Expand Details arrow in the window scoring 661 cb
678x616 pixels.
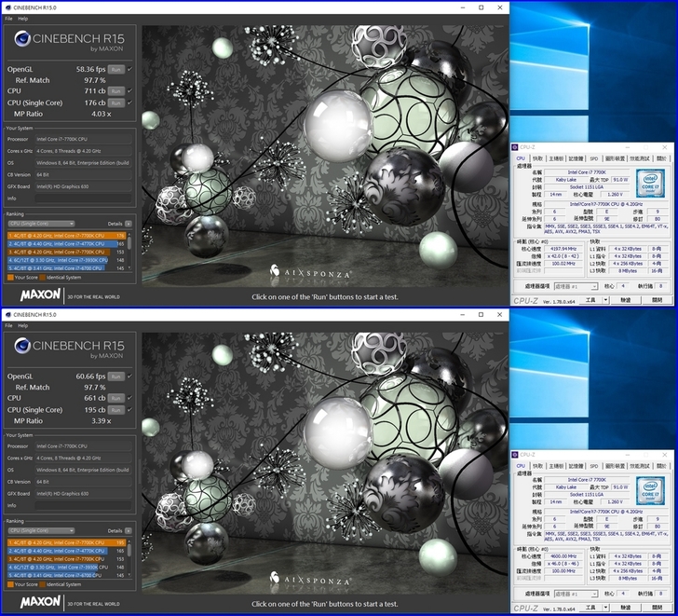pos(129,529)
